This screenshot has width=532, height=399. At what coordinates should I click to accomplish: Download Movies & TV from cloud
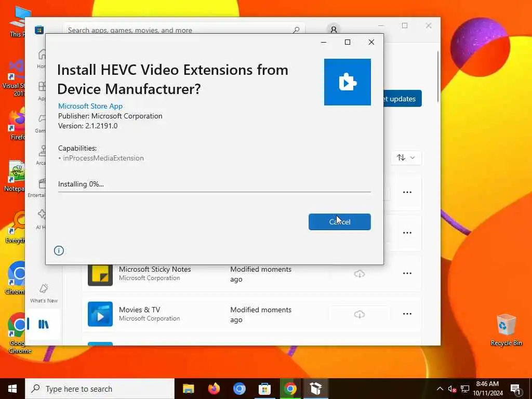pos(360,314)
